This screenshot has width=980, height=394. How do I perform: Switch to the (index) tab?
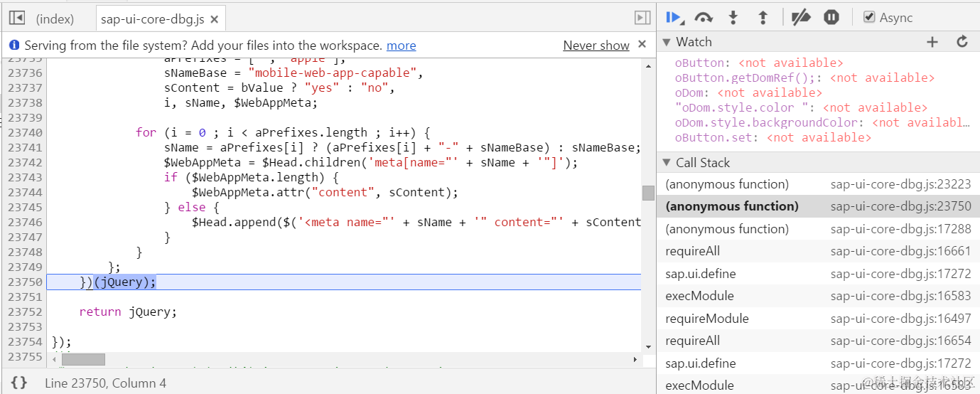coord(55,19)
